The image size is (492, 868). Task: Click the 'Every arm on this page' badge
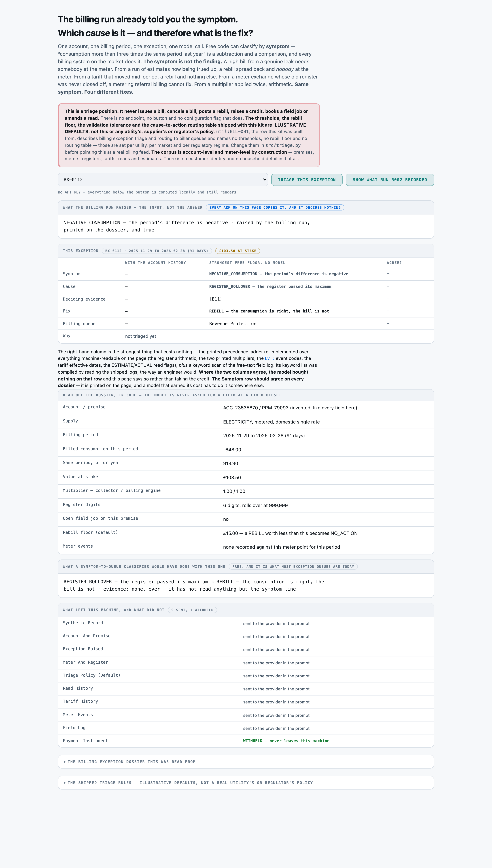pos(275,207)
